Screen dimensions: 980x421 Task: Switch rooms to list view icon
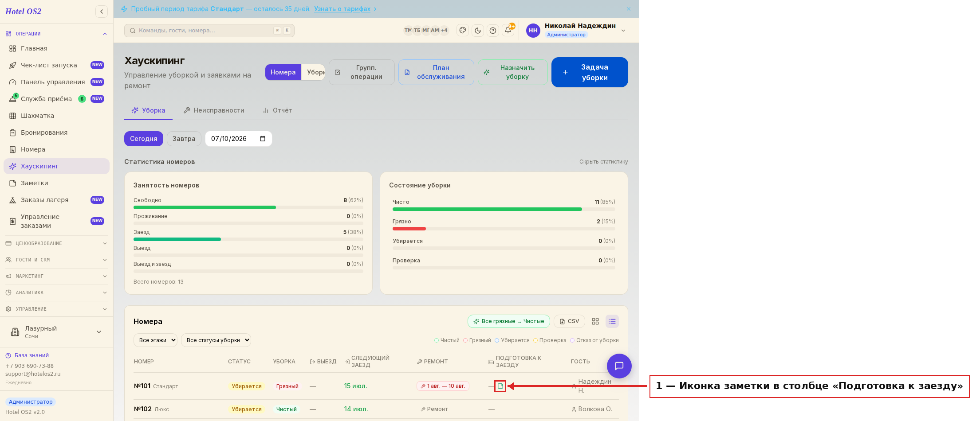pyautogui.click(x=612, y=321)
